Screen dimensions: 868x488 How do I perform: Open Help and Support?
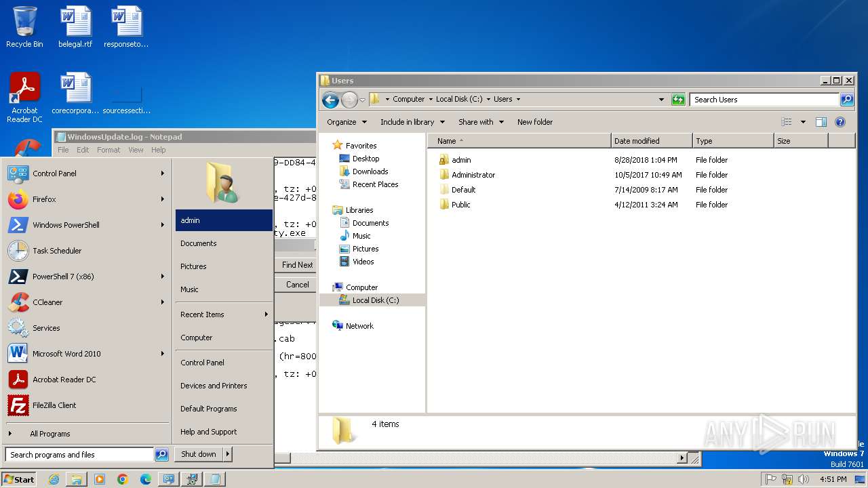[x=224, y=432]
